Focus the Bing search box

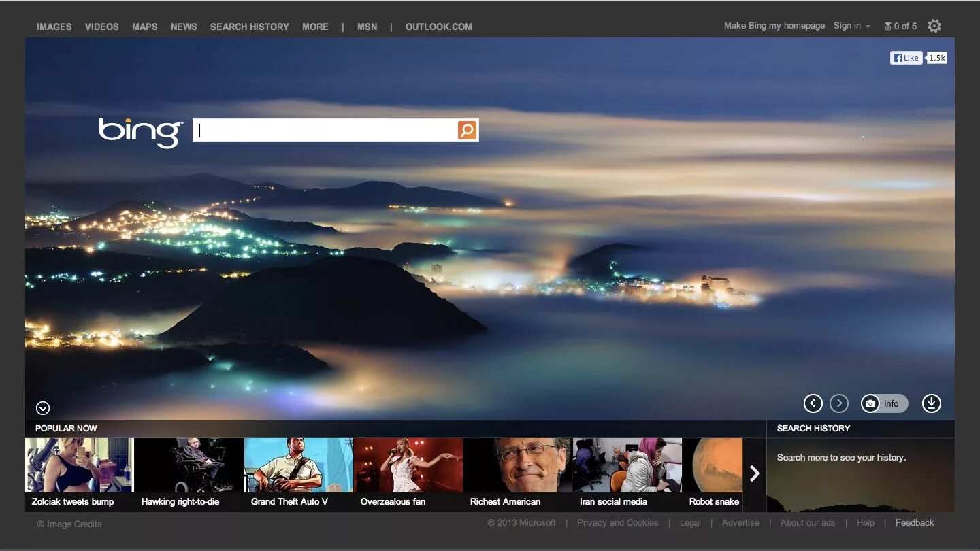pyautogui.click(x=325, y=130)
